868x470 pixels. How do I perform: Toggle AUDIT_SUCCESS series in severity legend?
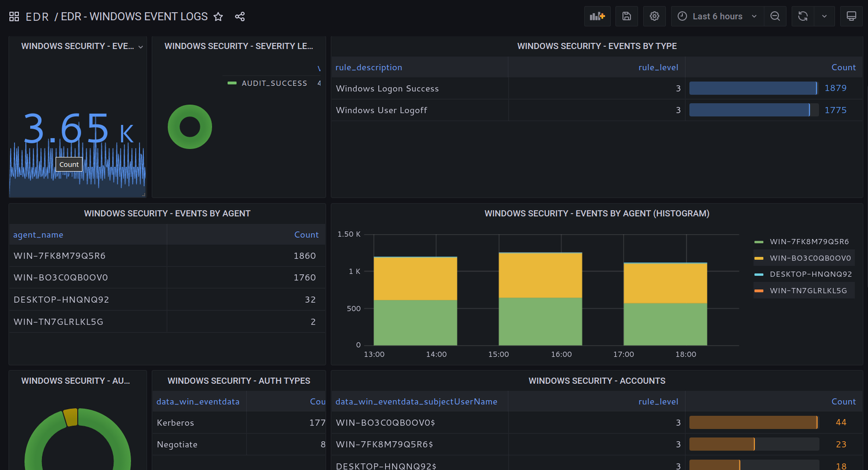click(274, 83)
